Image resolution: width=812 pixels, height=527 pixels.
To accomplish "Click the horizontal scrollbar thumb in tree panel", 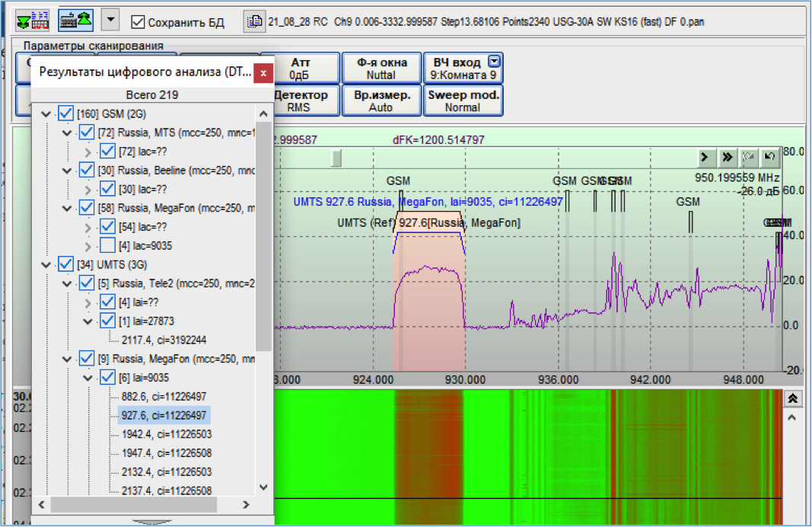I will coord(134,504).
